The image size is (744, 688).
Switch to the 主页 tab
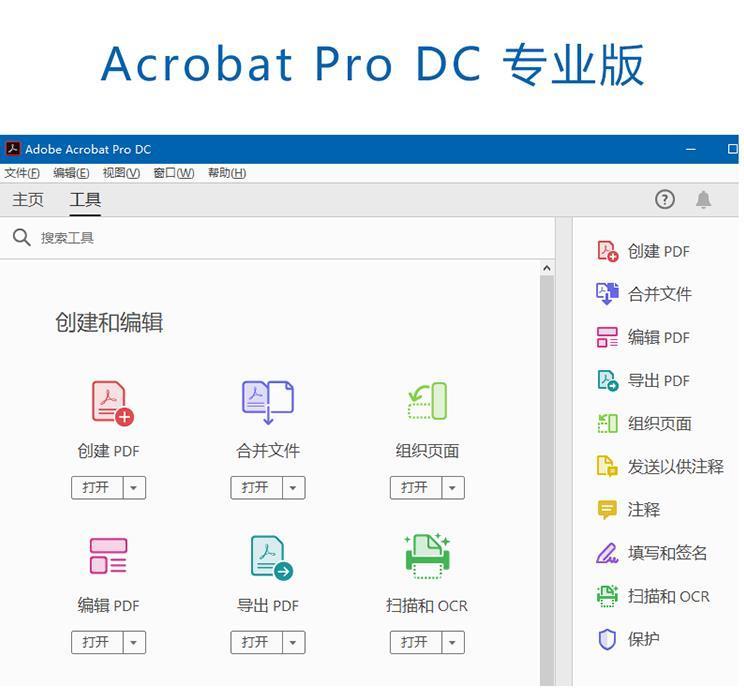click(x=28, y=199)
